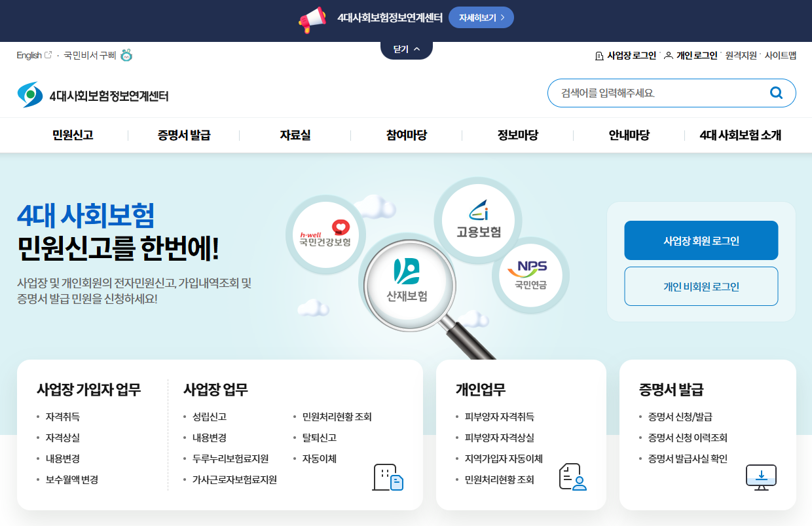Image resolution: width=812 pixels, height=526 pixels.
Task: Open the 자료실 menu
Action: click(x=295, y=135)
